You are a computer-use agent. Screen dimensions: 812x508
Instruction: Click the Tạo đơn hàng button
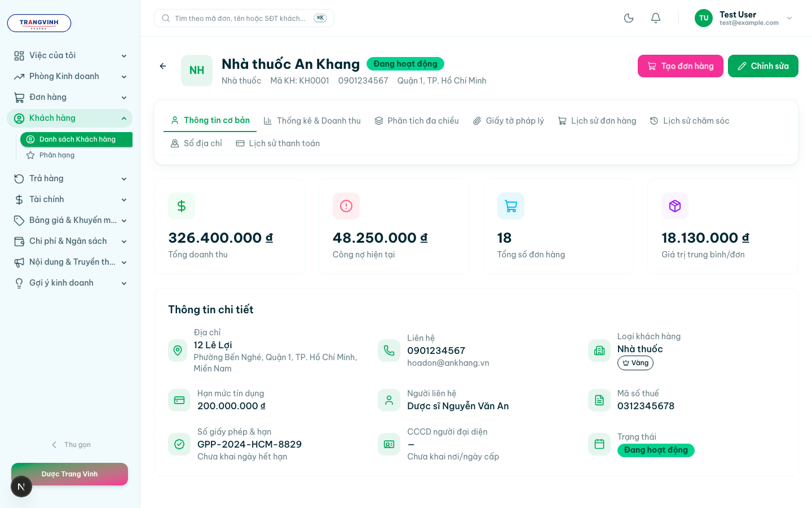681,66
